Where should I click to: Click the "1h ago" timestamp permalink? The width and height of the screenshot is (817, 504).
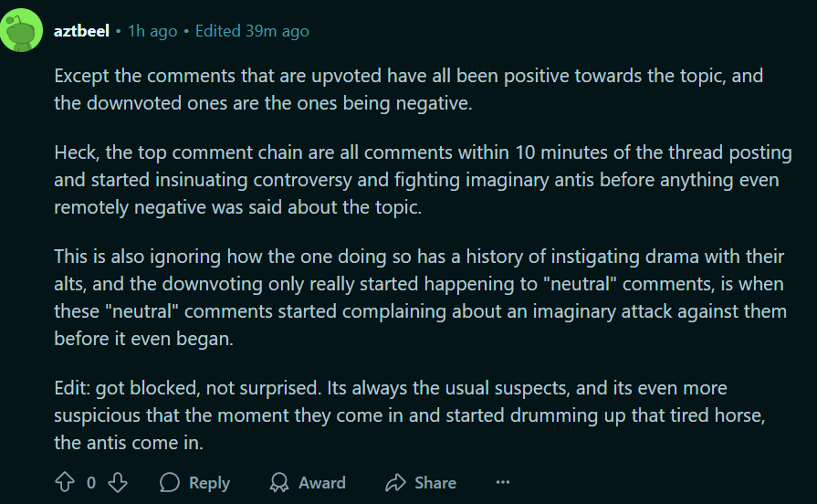tap(152, 31)
